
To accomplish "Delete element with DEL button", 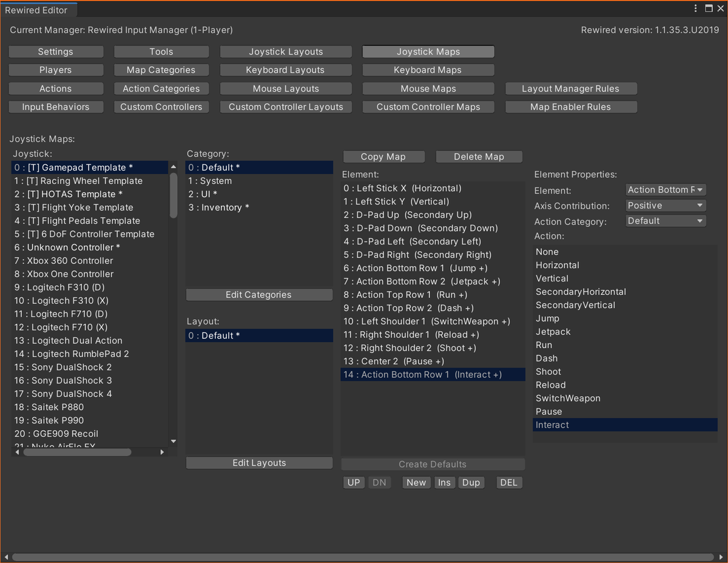I will 509,483.
